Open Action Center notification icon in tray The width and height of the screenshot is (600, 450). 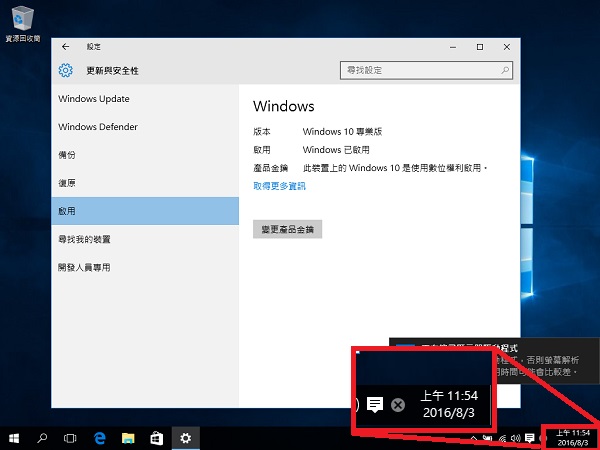tap(530, 438)
